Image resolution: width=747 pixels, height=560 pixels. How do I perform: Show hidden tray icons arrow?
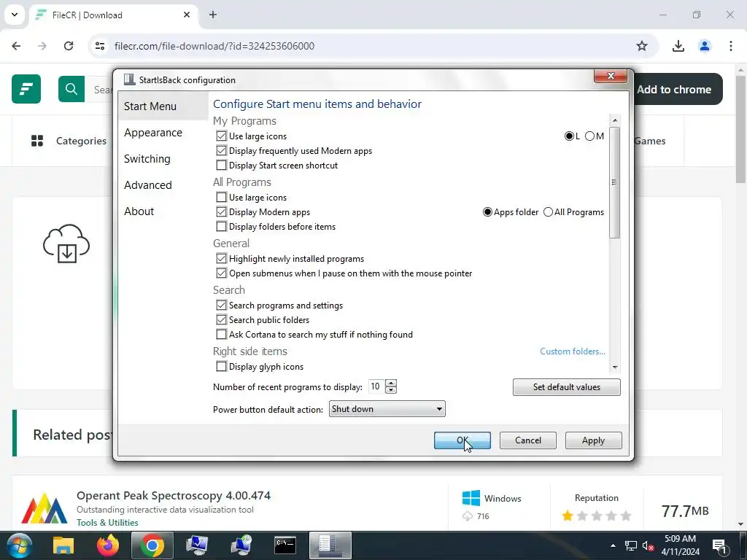click(613, 545)
